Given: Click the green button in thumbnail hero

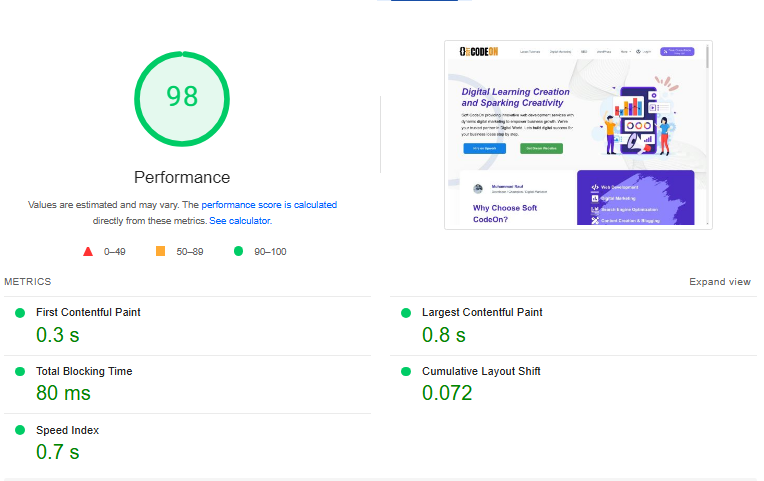Looking at the screenshot, I should [541, 149].
